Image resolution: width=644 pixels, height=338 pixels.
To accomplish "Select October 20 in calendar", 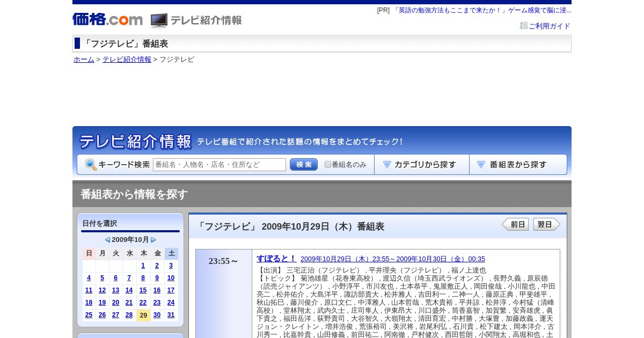I will [x=116, y=303].
